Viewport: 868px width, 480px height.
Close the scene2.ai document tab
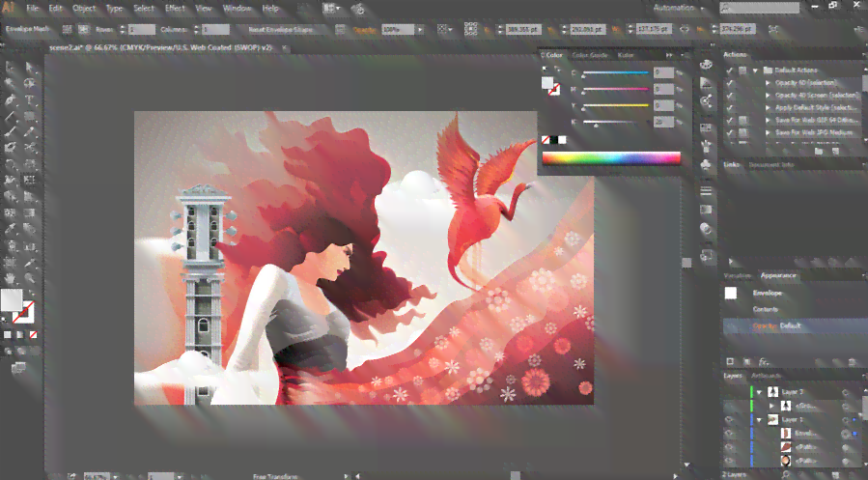[x=285, y=48]
